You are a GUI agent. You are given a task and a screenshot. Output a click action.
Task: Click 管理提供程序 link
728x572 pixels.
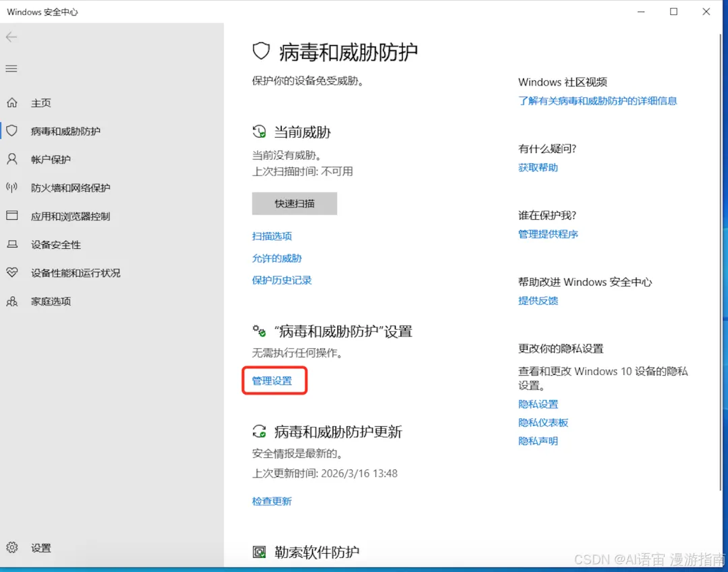pos(548,234)
